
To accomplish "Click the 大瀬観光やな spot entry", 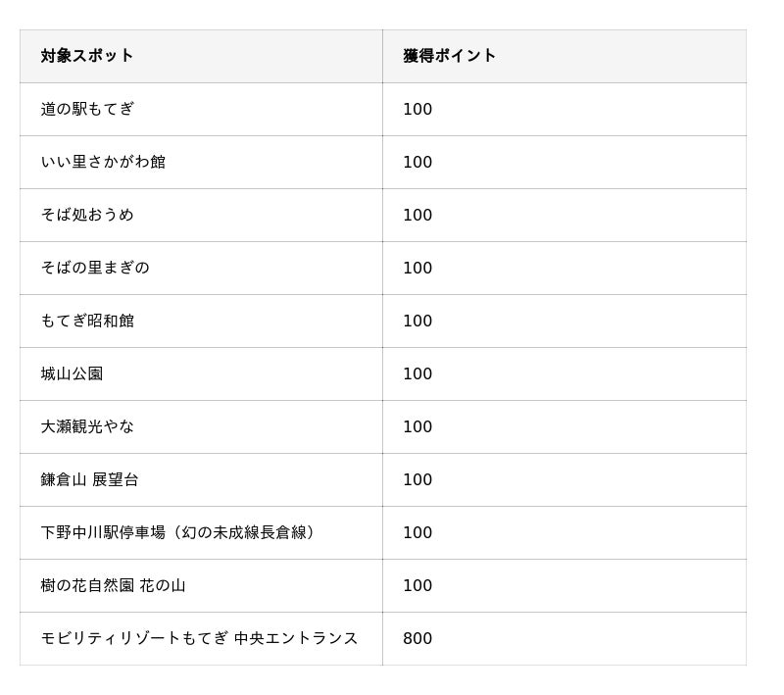I will [x=87, y=427].
